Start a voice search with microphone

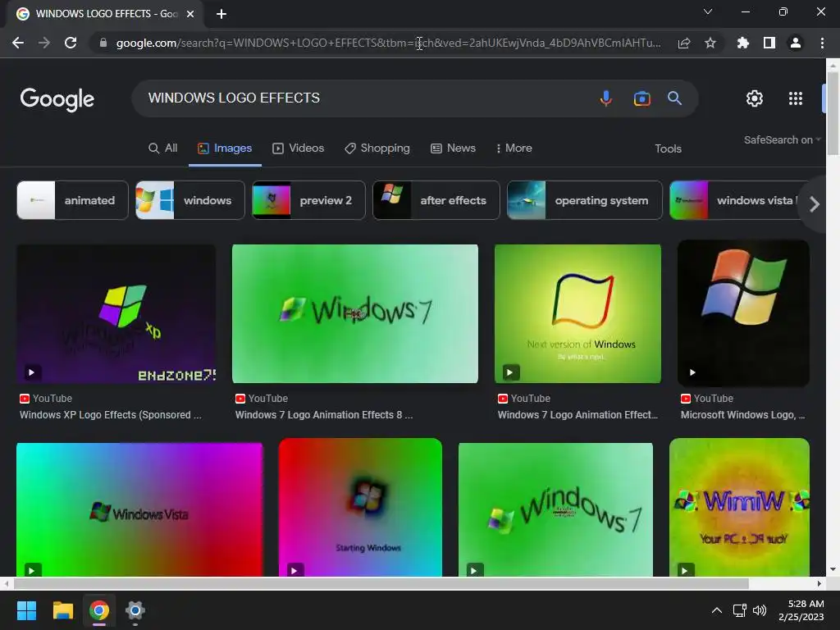click(x=606, y=98)
